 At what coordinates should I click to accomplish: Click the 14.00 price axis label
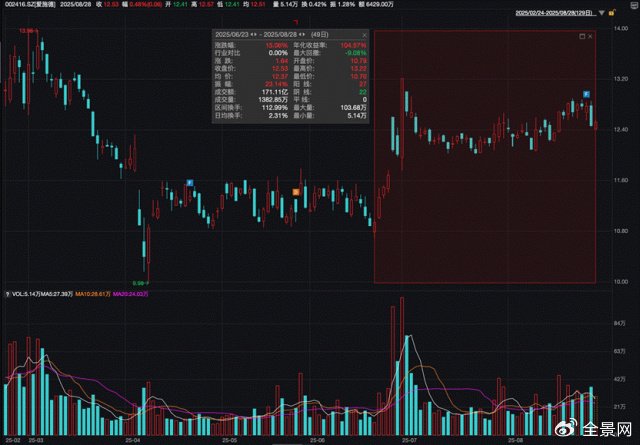point(621,29)
